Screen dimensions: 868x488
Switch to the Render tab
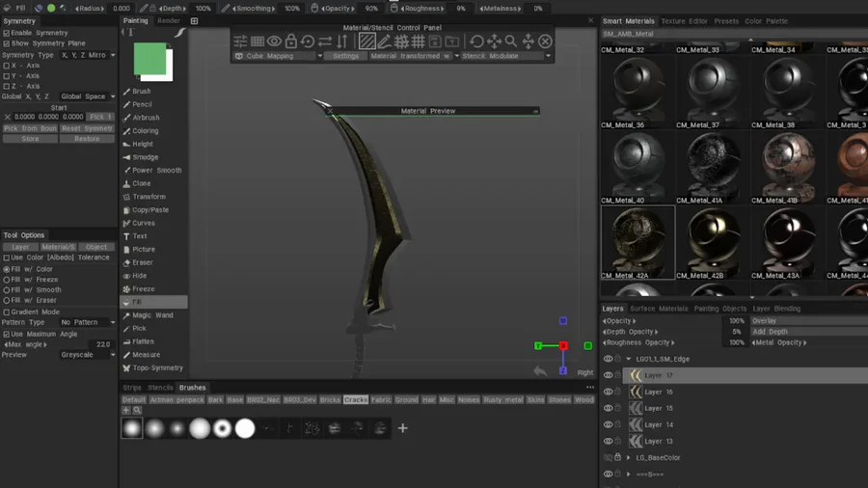pos(169,21)
